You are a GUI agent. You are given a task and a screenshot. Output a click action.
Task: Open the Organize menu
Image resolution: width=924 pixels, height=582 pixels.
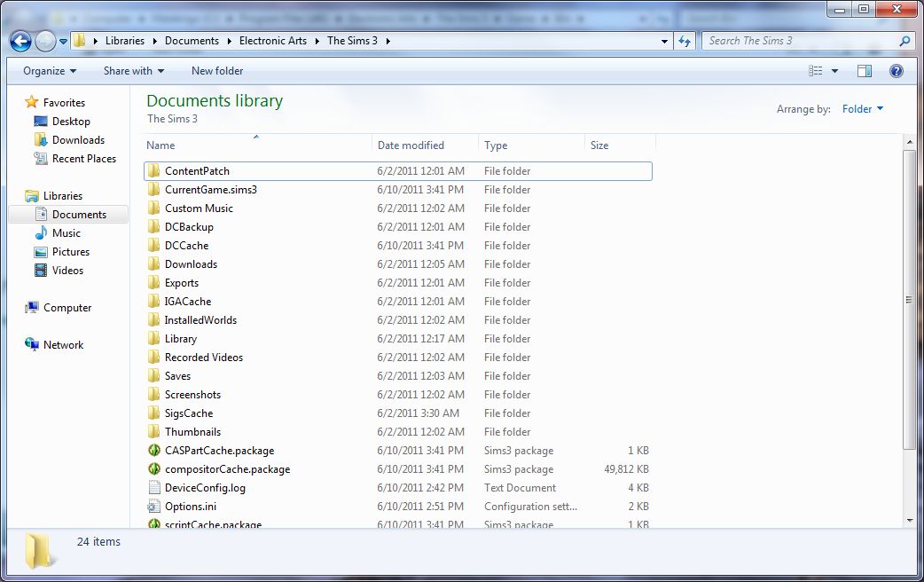click(50, 71)
